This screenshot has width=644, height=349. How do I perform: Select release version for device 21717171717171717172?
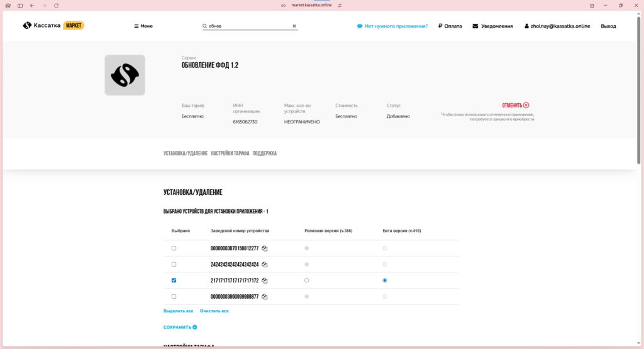tap(306, 280)
